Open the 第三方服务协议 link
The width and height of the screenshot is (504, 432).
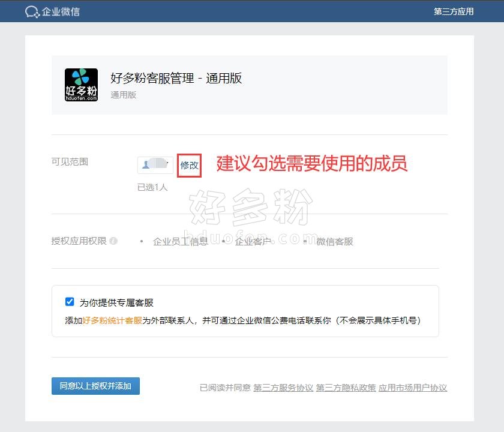(283, 388)
